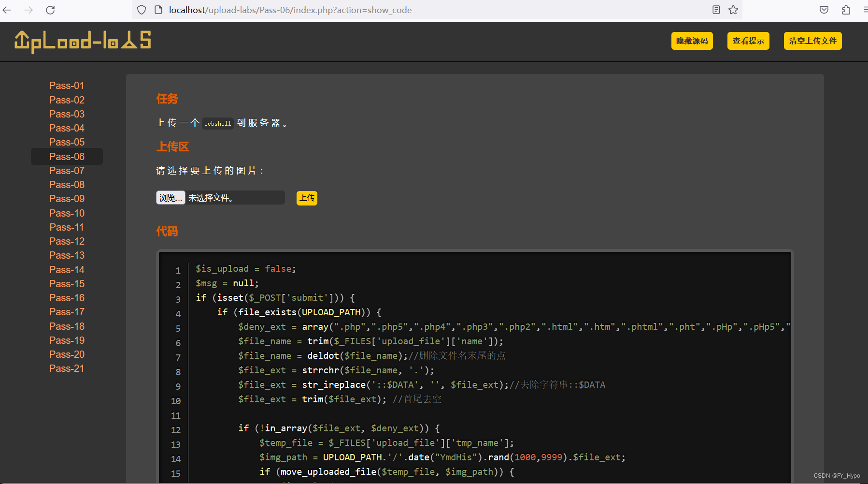Click the 隐藏源码 button
Image resolution: width=868 pixels, height=484 pixels.
point(692,41)
